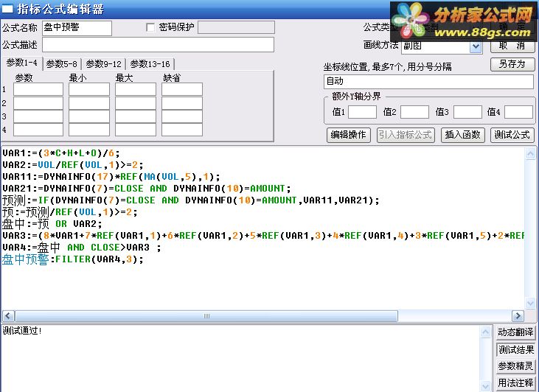Show the 用法注释 panel
This screenshot has height=392, width=539.
[515, 382]
